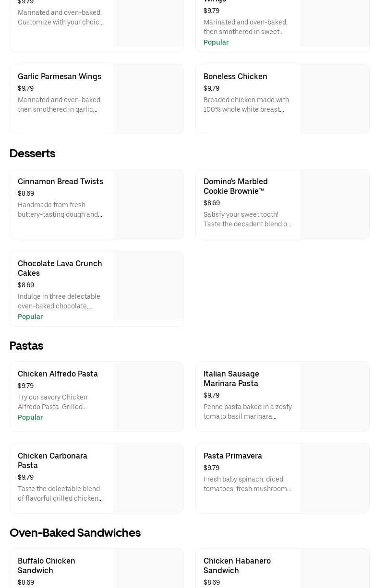
Task: Open Pasta Primavera item
Action: pyautogui.click(x=282, y=478)
